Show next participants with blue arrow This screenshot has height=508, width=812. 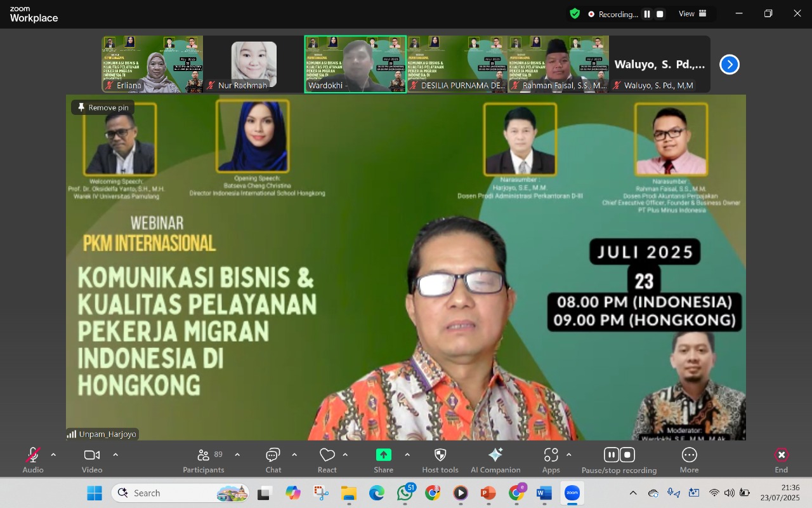pos(730,64)
